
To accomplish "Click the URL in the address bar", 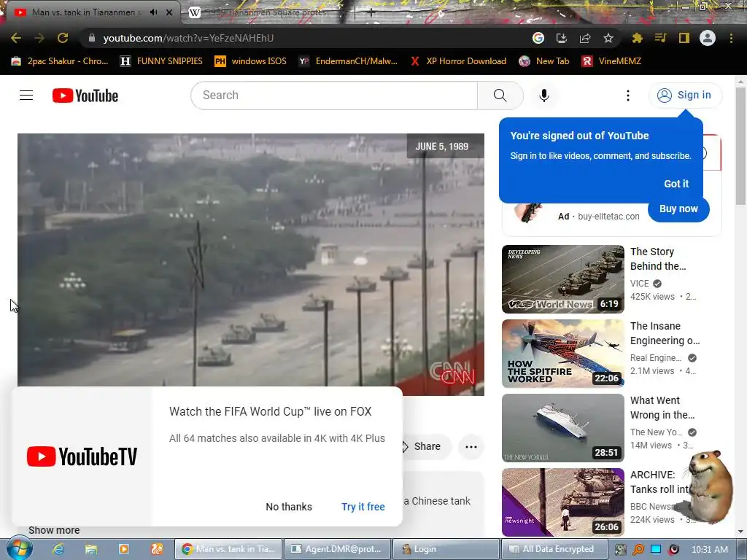I will click(x=188, y=38).
